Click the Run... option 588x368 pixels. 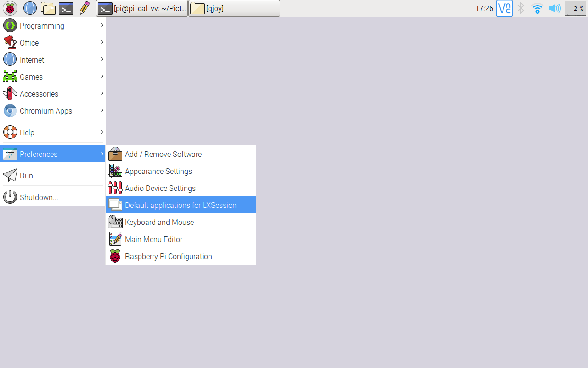28,175
